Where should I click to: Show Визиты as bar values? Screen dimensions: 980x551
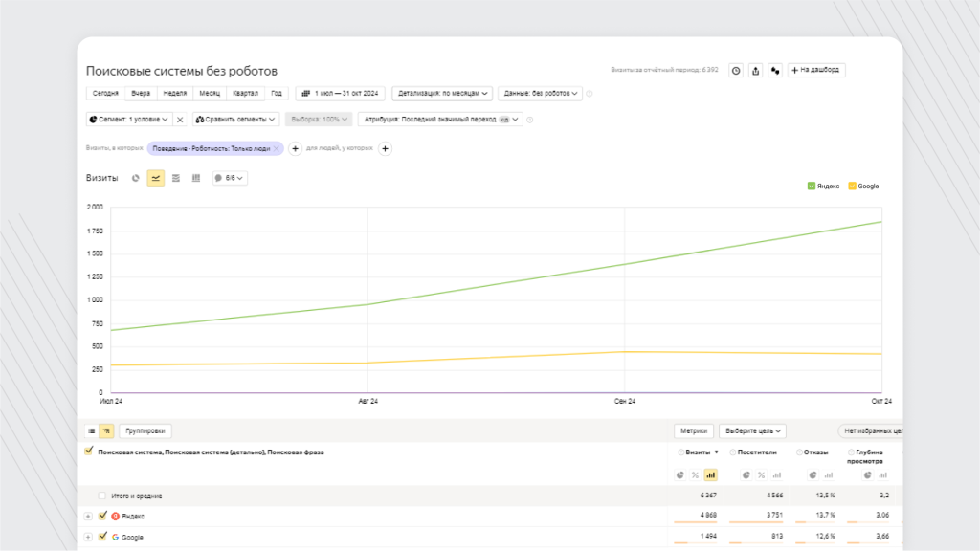point(711,475)
